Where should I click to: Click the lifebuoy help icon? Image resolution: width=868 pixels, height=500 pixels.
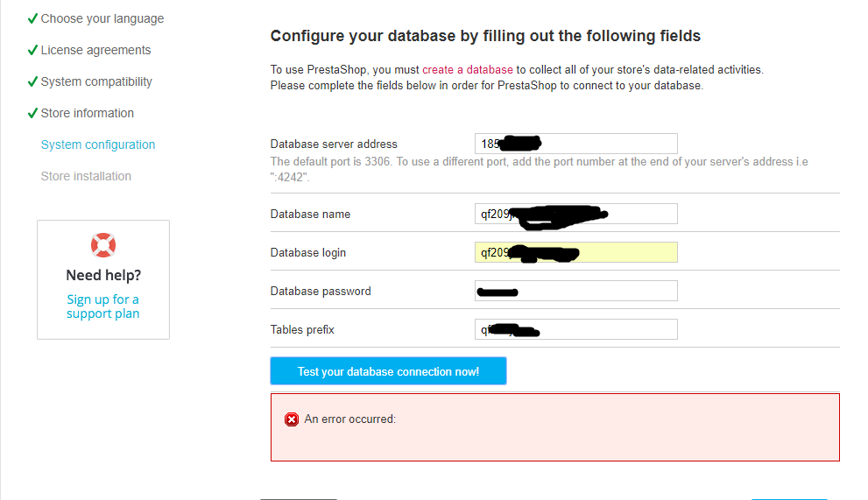click(x=103, y=245)
